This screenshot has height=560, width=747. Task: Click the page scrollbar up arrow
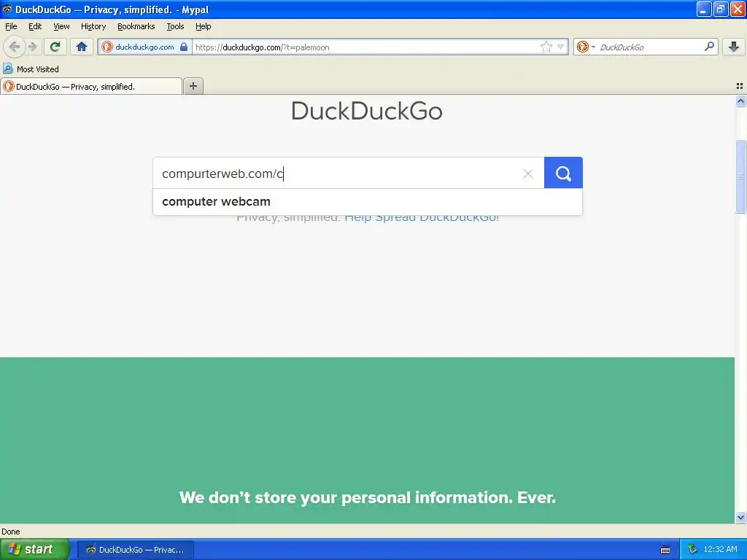tap(740, 101)
